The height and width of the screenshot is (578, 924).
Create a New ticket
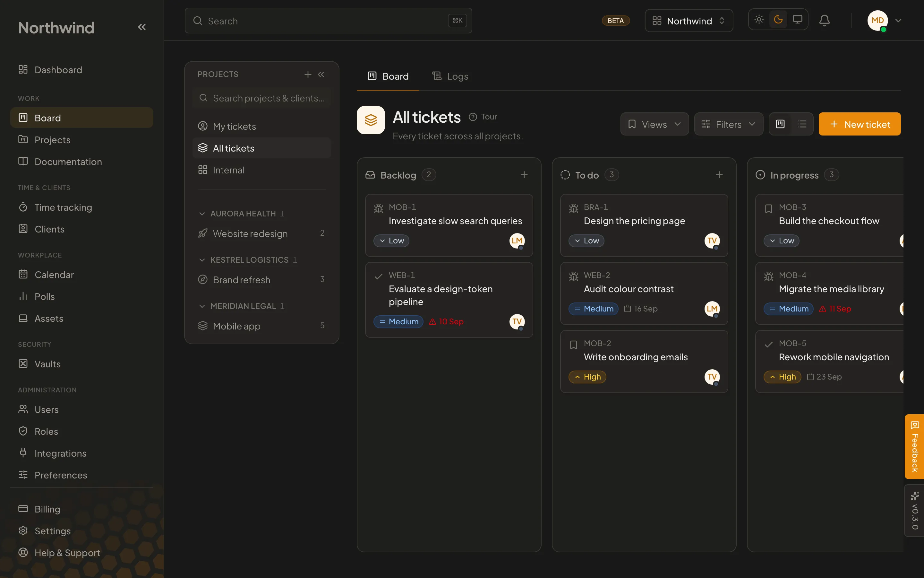click(860, 124)
